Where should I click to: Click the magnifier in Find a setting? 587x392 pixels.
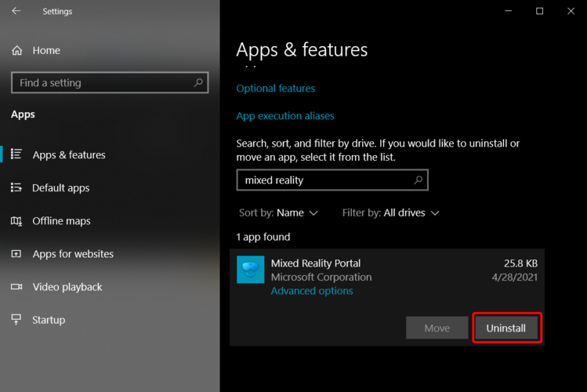198,82
